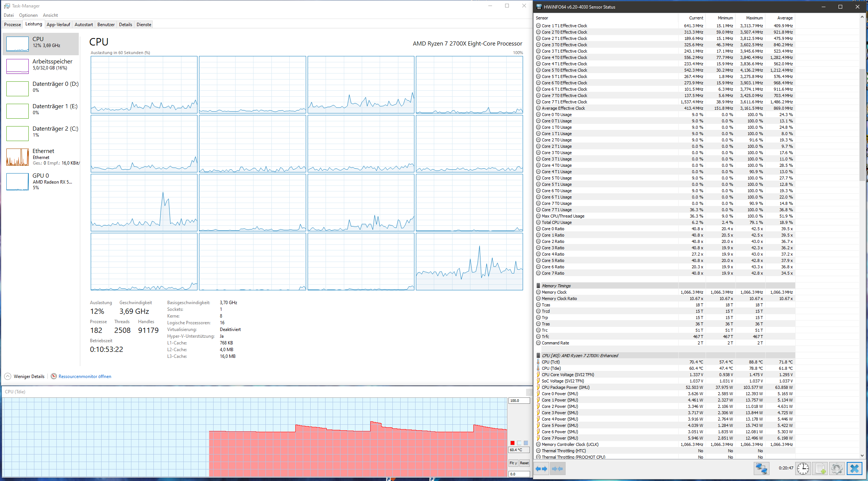Switch to the Autostart tab

click(84, 25)
